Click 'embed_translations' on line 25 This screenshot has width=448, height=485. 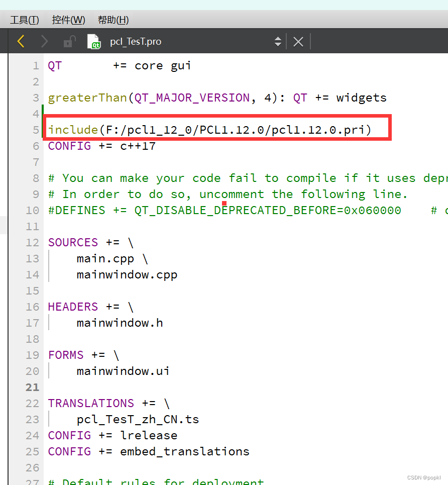pos(185,452)
